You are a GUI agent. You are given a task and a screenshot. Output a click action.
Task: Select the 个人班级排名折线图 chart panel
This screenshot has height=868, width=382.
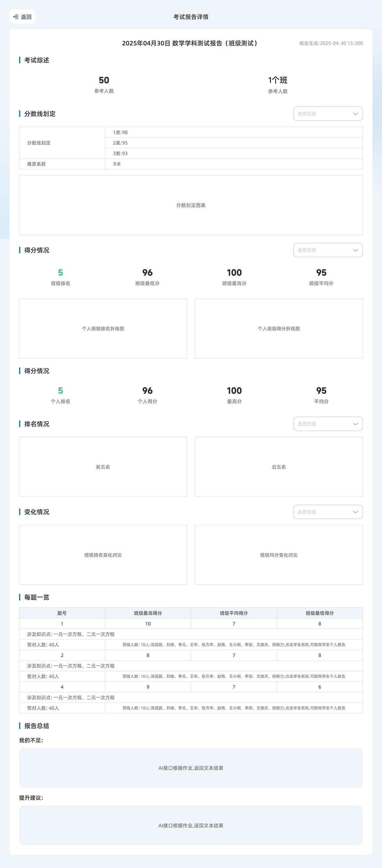(103, 328)
